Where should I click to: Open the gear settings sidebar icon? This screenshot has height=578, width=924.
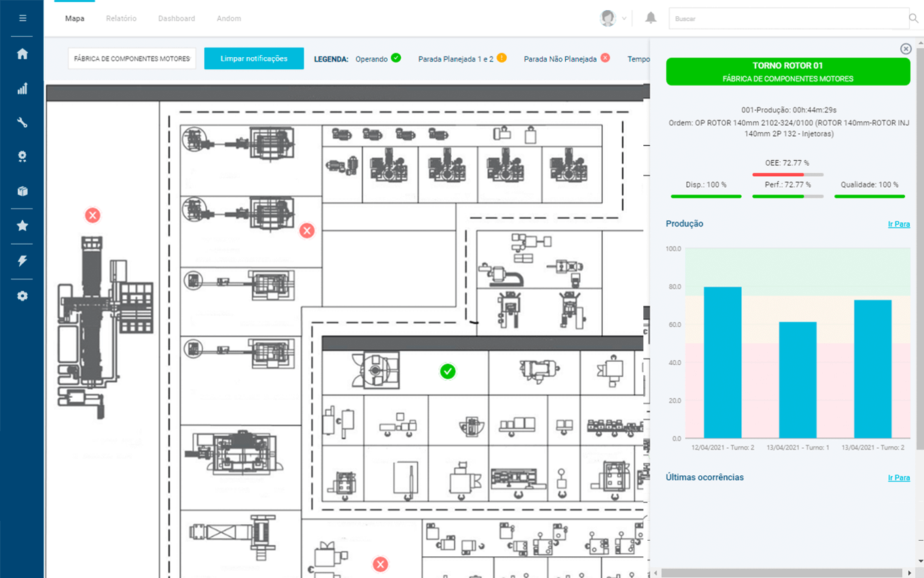[x=22, y=296]
